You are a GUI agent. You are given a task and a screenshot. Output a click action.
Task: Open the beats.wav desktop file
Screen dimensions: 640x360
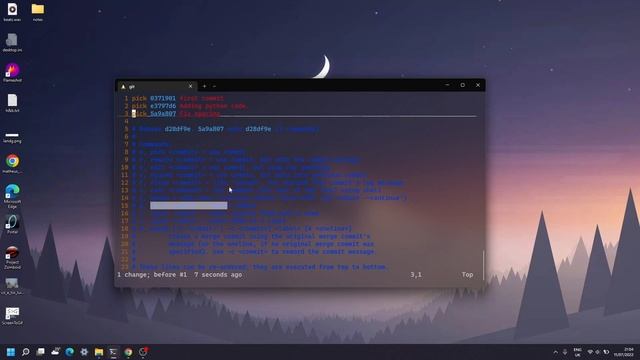pyautogui.click(x=12, y=12)
